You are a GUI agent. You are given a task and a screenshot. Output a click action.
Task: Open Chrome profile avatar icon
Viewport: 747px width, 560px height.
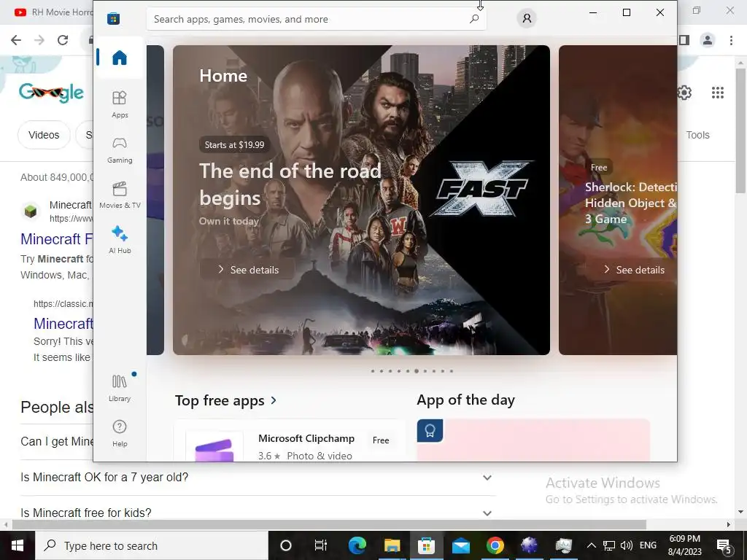(708, 40)
